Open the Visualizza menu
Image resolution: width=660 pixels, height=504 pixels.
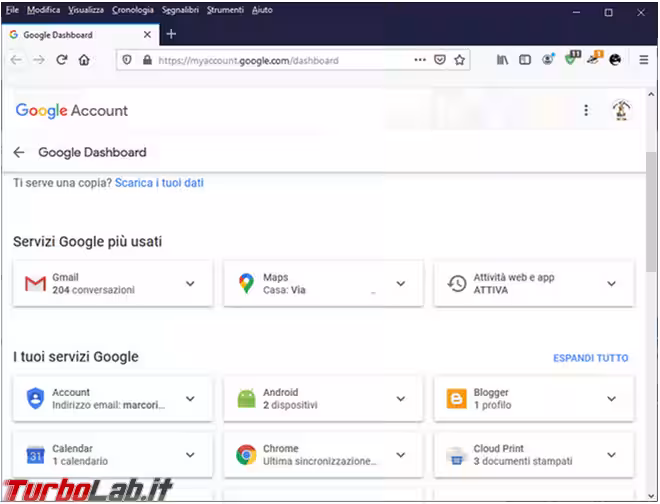point(86,10)
